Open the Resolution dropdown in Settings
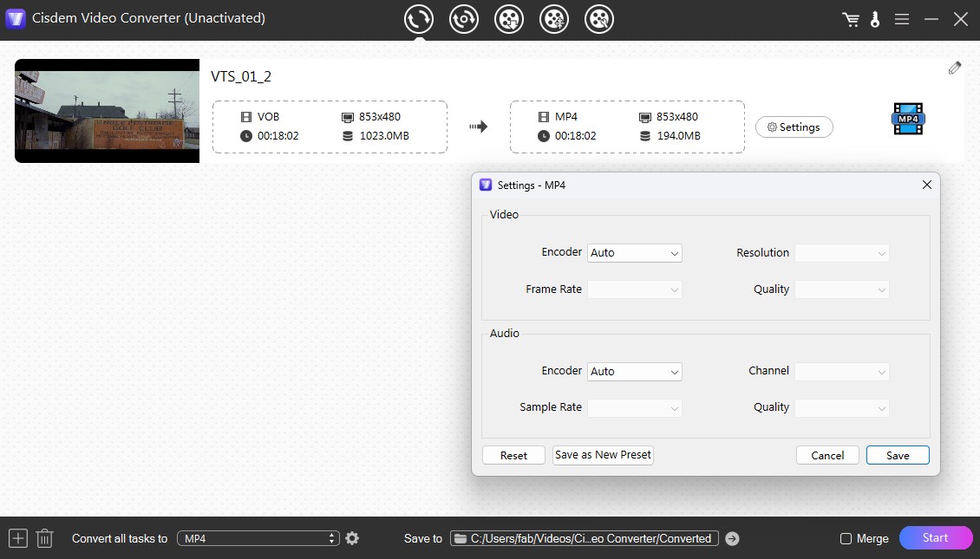Screen dimensions: 980x559 (x=841, y=252)
